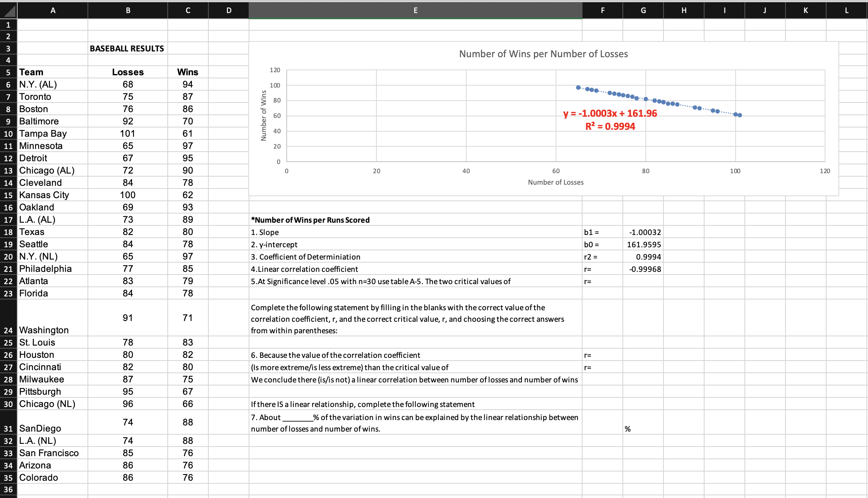
Task: Click Kansas City losses value 100
Action: (128, 195)
